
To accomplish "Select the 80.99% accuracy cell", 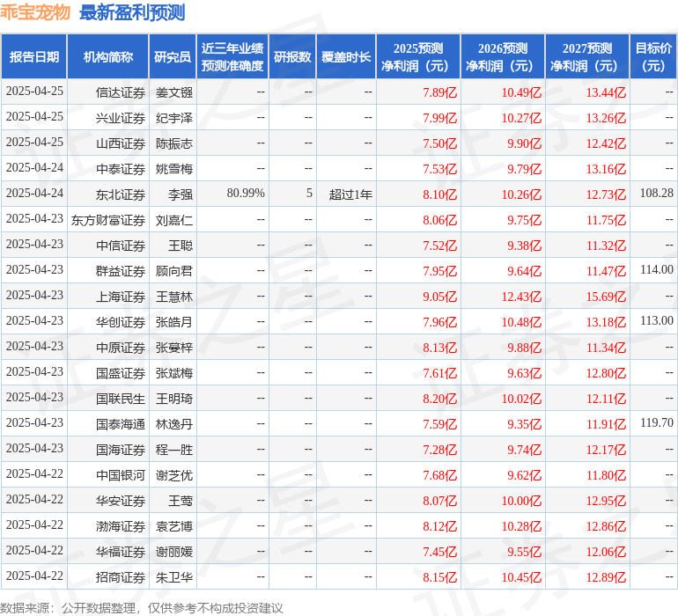I will (246, 194).
